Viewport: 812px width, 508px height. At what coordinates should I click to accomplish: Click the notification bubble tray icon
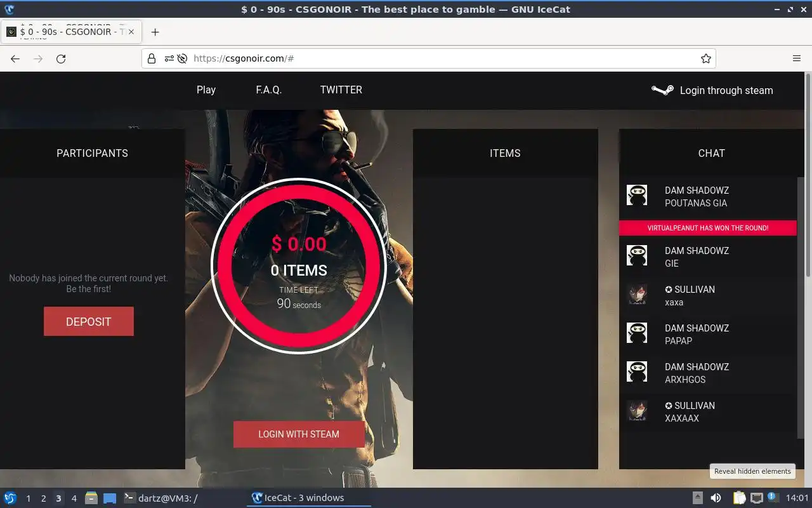(x=773, y=497)
